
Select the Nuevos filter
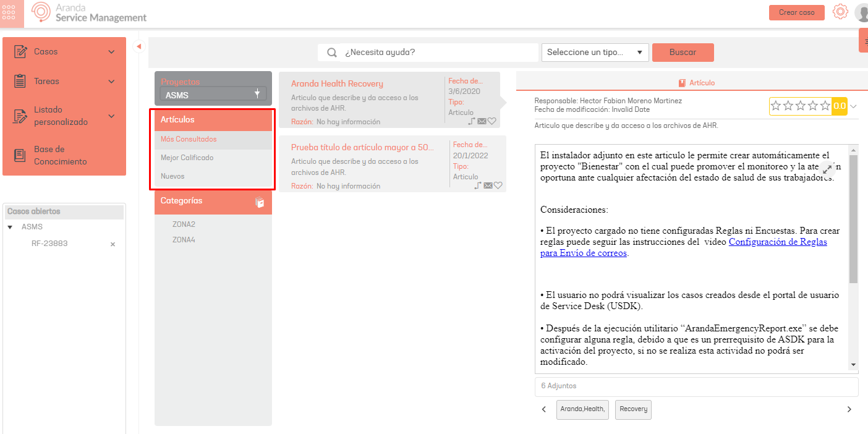(x=172, y=176)
